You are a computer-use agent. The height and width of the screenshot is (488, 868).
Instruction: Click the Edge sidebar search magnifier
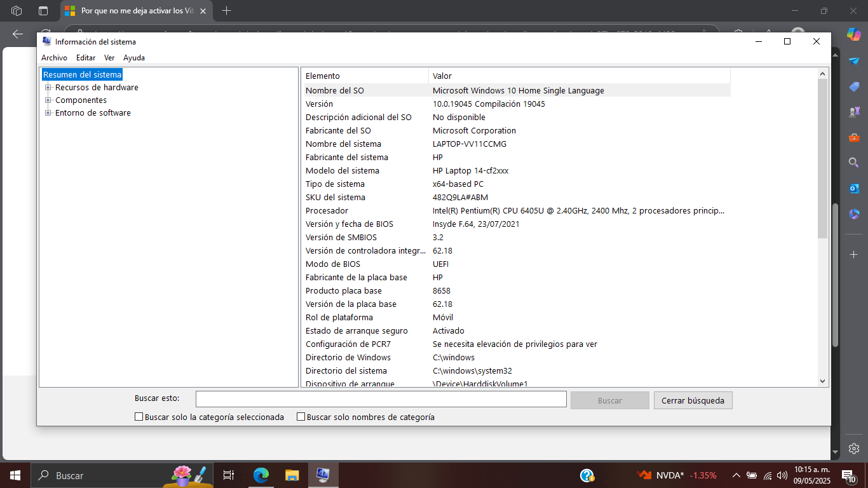click(854, 163)
